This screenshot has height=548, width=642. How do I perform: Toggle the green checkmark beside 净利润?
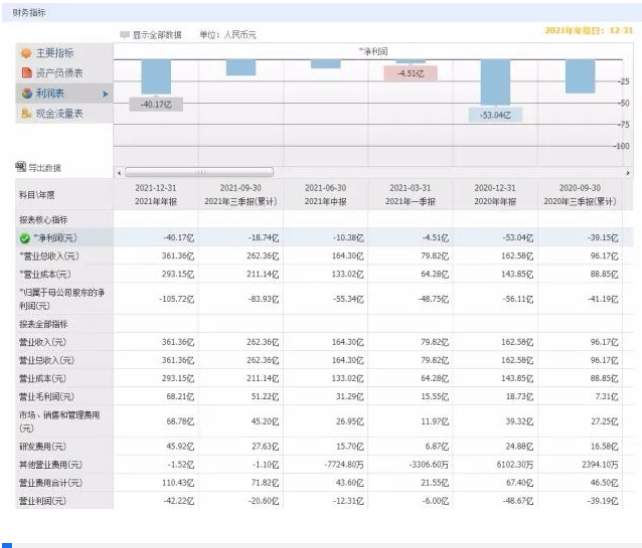(x=25, y=238)
